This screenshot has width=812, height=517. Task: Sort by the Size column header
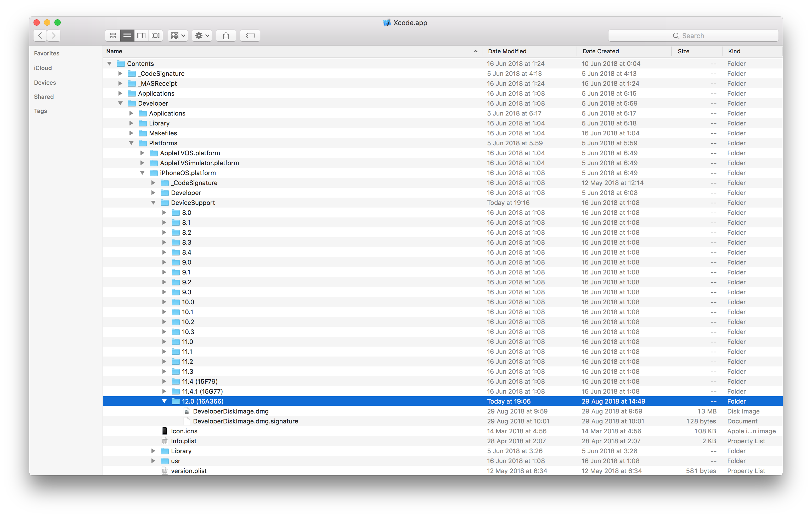(697, 51)
